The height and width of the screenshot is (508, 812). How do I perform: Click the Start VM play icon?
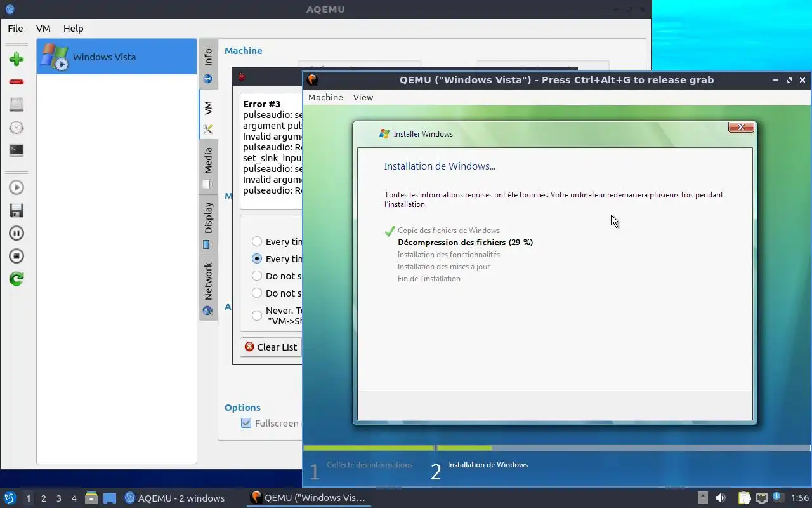[x=16, y=187]
